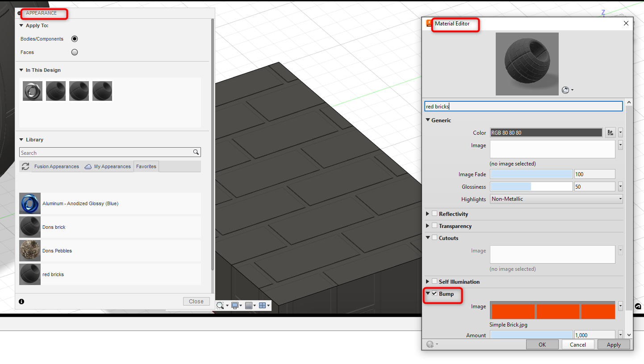Select the Faces radio button under Apply To
This screenshot has width=644, height=364.
pyautogui.click(x=75, y=52)
